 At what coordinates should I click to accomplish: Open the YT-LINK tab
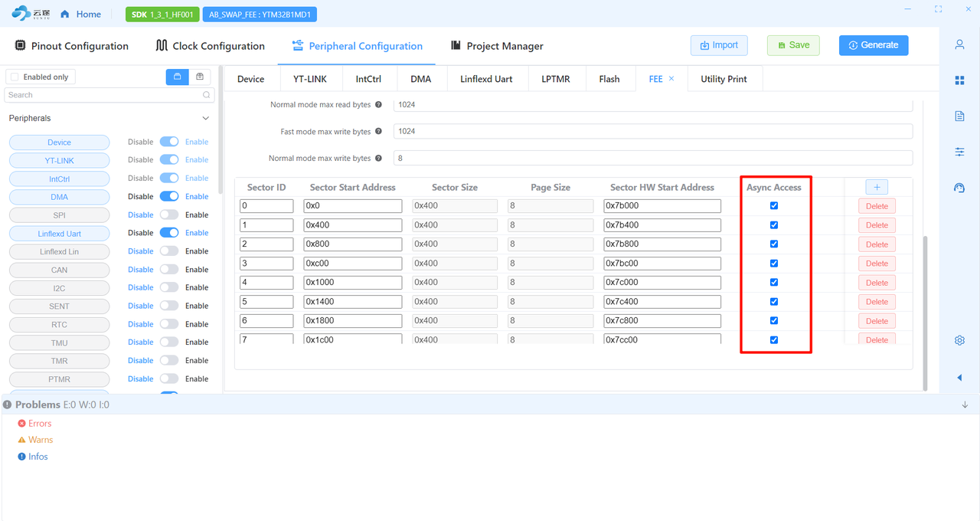[x=310, y=79]
